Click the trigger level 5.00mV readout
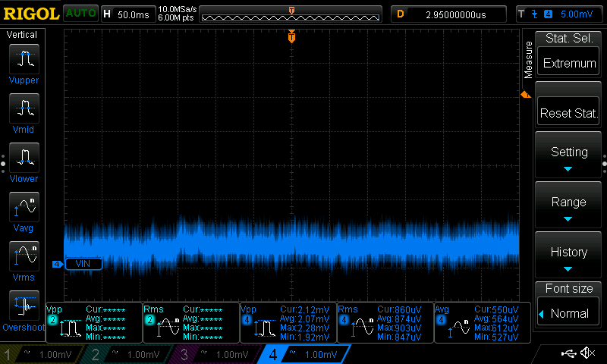The height and width of the screenshot is (364, 607). point(577,14)
